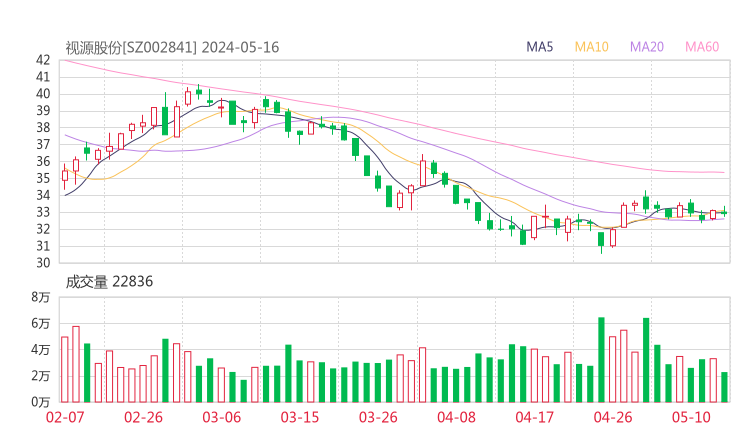Click the price axis value 36
This screenshot has width=740, height=440.
pyautogui.click(x=43, y=161)
